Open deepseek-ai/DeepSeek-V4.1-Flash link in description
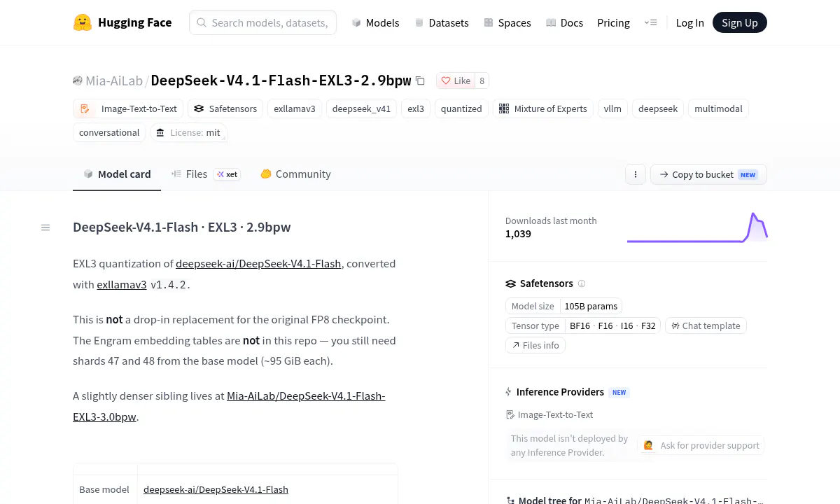840x504 pixels. (258, 264)
